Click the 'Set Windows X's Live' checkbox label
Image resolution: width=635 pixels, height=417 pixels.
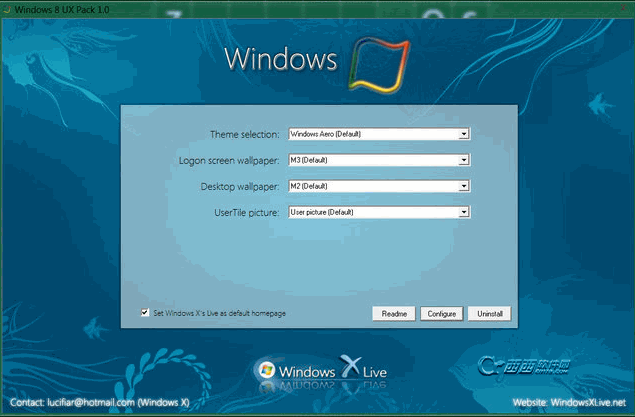point(219,313)
